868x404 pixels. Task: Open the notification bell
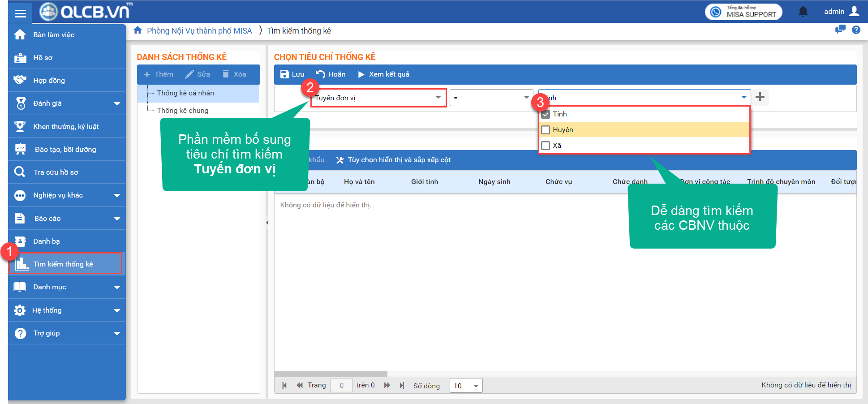(x=803, y=12)
